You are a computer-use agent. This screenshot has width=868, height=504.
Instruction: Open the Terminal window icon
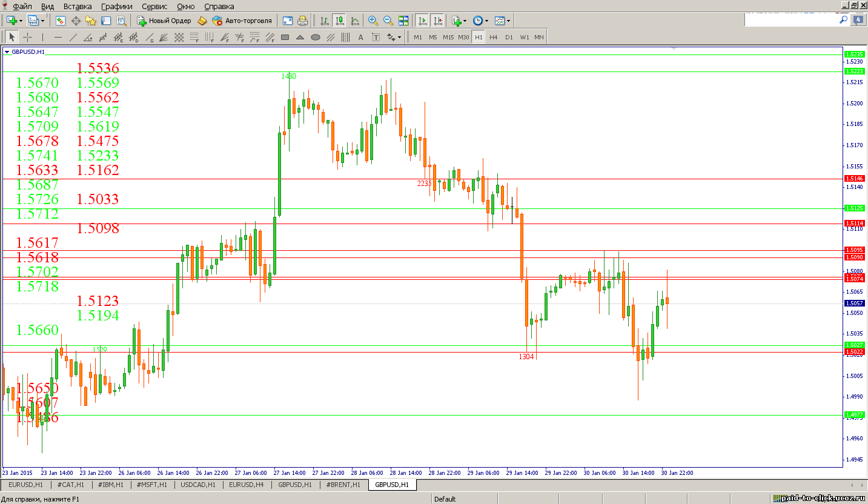106,21
